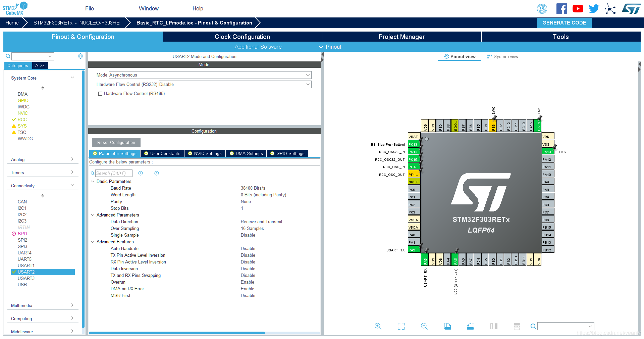Select pin PB3 on the chip
The image size is (644, 339).
493,126
